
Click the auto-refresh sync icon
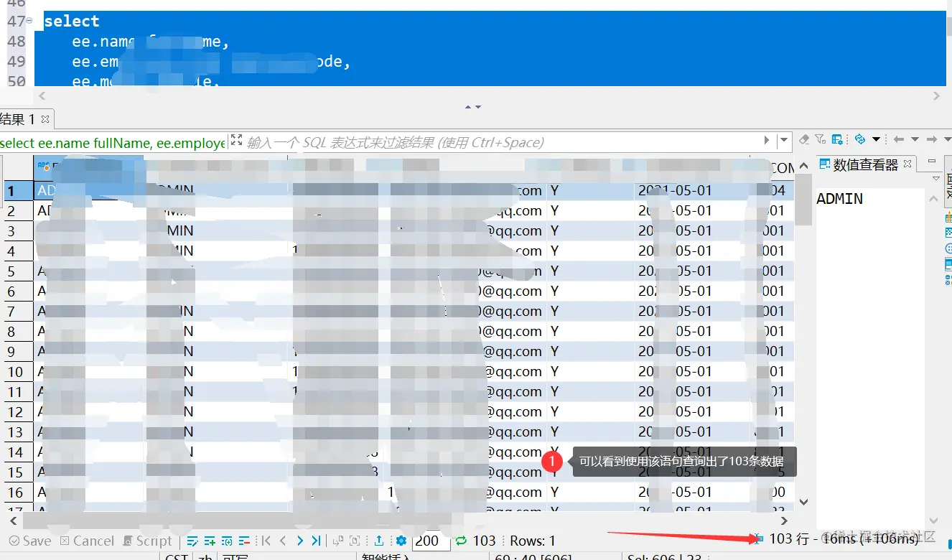point(860,139)
